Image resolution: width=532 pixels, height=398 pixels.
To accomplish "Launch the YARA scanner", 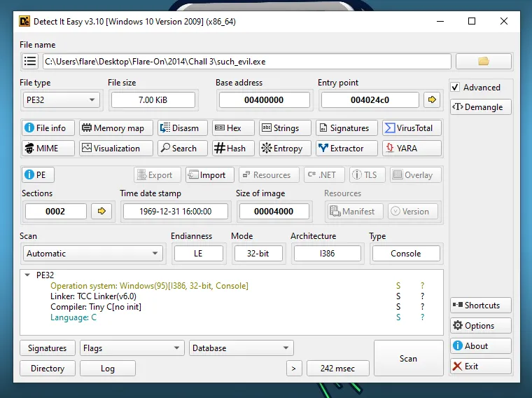I will (411, 149).
